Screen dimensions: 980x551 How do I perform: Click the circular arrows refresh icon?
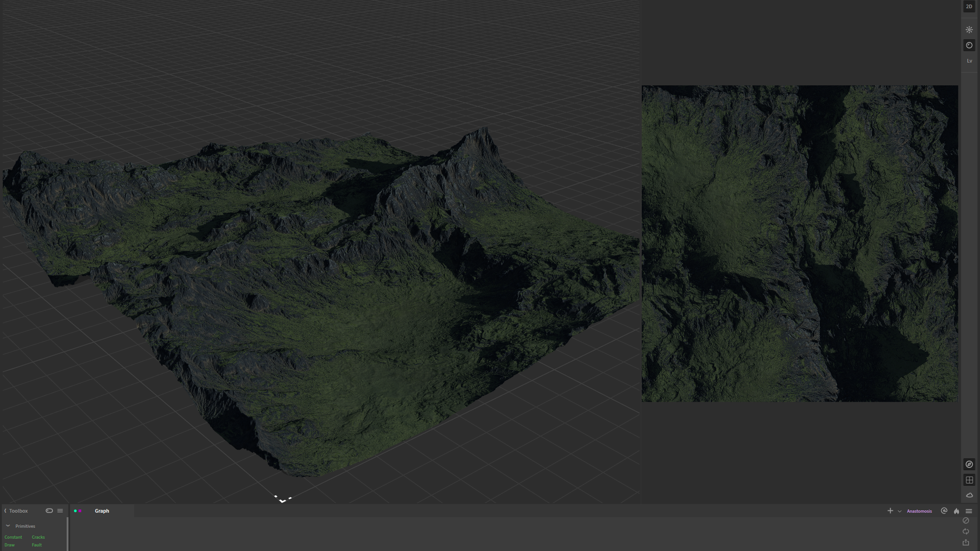click(x=966, y=531)
